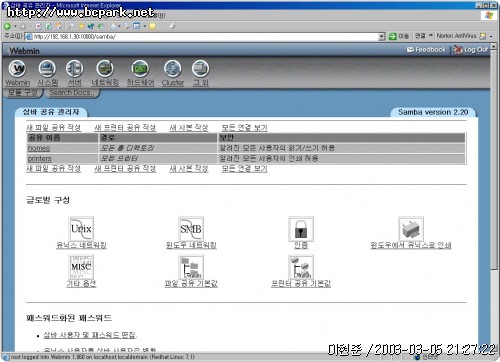This screenshot has height=362, width=500.
Task: Open the printers share link
Action: point(40,159)
